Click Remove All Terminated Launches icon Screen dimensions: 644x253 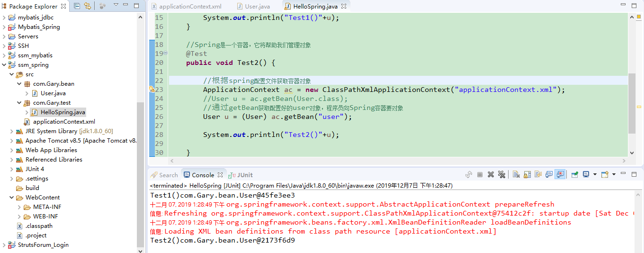click(x=502, y=175)
